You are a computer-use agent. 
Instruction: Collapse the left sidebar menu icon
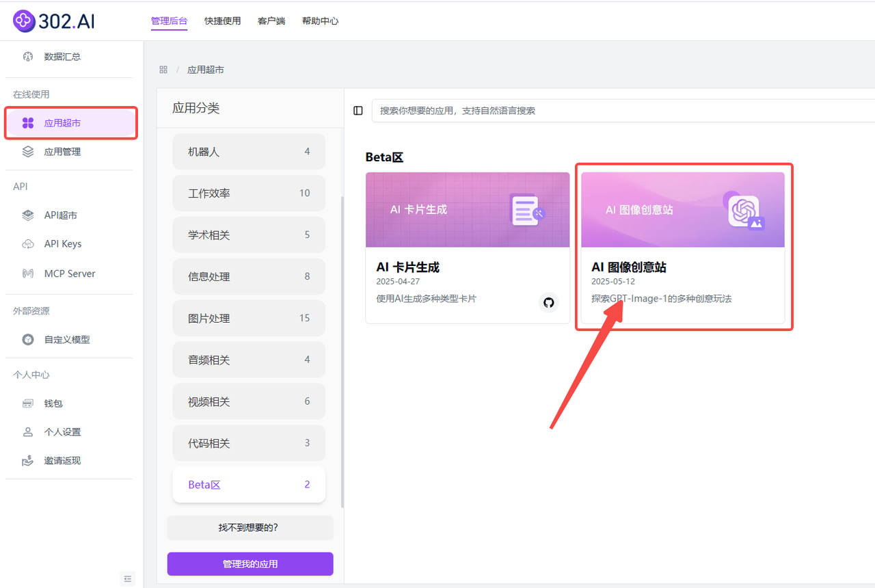coord(128,578)
